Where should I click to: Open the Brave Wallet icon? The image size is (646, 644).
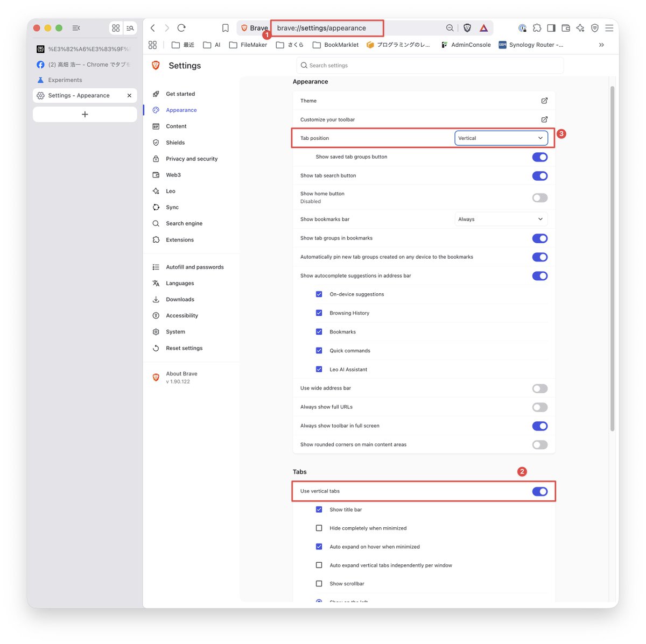[x=566, y=28]
